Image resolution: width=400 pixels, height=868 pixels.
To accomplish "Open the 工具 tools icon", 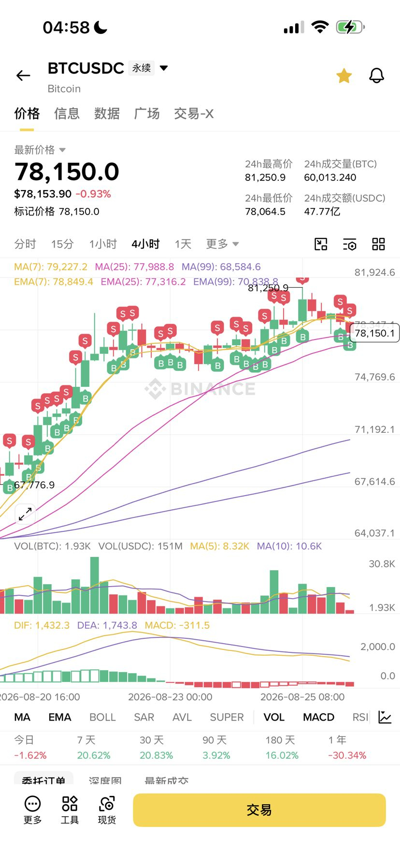I will pyautogui.click(x=70, y=809).
